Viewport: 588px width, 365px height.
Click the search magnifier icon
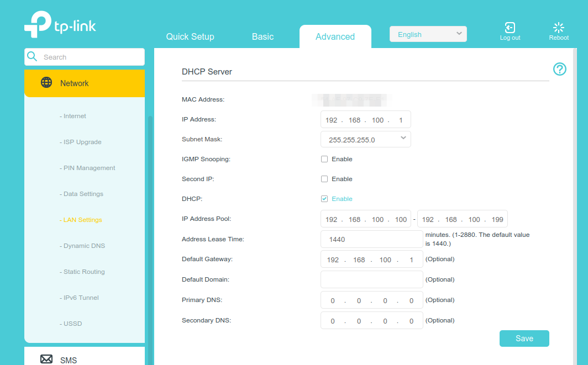32,56
